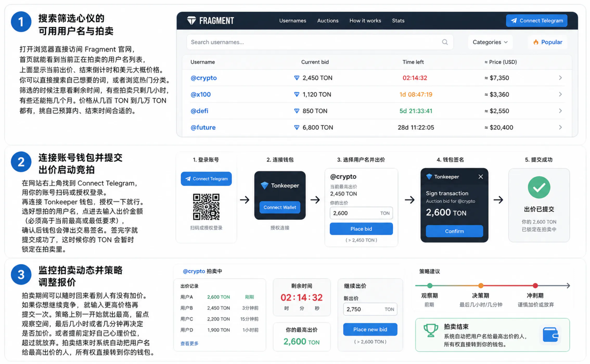Click the TON icon beside 850 TON
The width and height of the screenshot is (590, 364).
coord(297,111)
